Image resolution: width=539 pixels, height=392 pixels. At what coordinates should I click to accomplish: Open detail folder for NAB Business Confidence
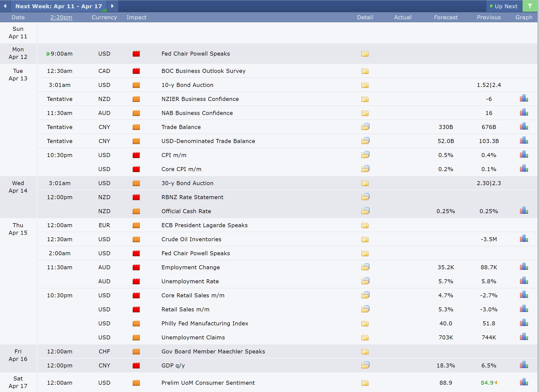click(365, 113)
